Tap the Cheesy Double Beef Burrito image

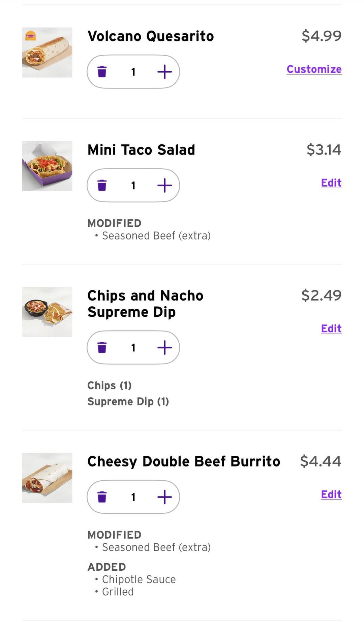[x=47, y=478]
